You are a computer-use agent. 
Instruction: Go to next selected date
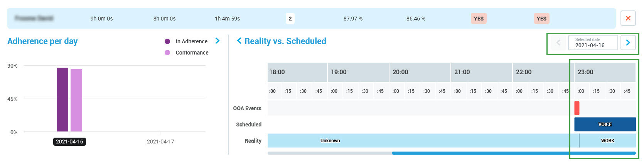pos(628,43)
